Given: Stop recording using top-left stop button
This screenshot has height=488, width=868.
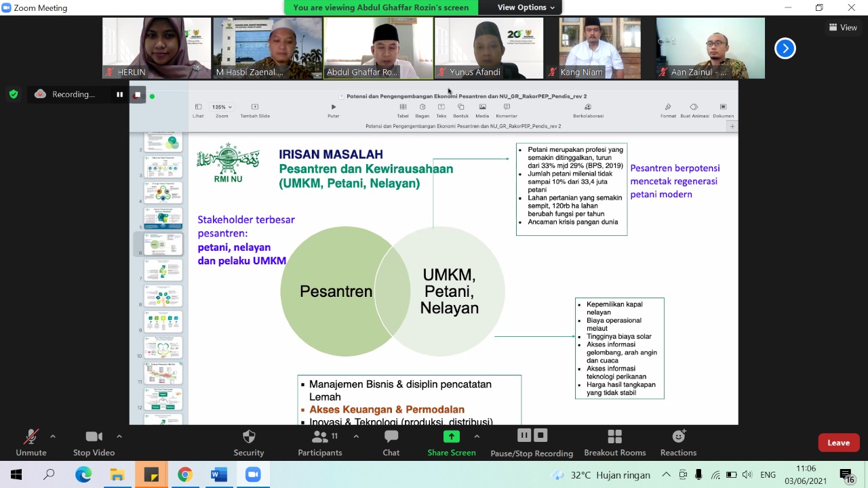Looking at the screenshot, I should pos(137,95).
